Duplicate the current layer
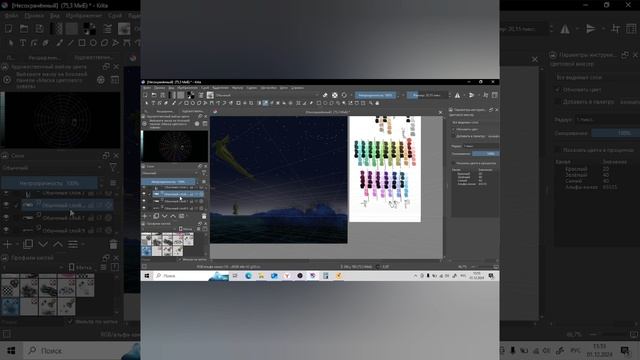This screenshot has width=640, height=360. (156, 216)
